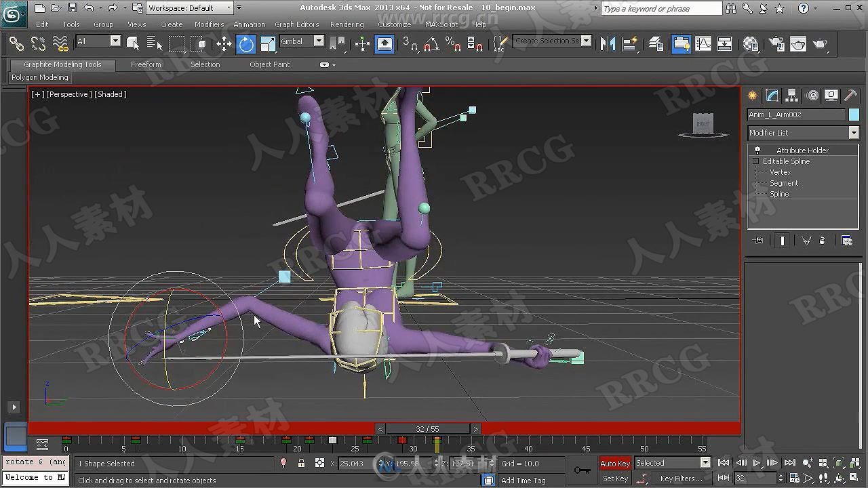Select Attribute Holder in modifier stack
The height and width of the screenshot is (488, 868).
[802, 150]
